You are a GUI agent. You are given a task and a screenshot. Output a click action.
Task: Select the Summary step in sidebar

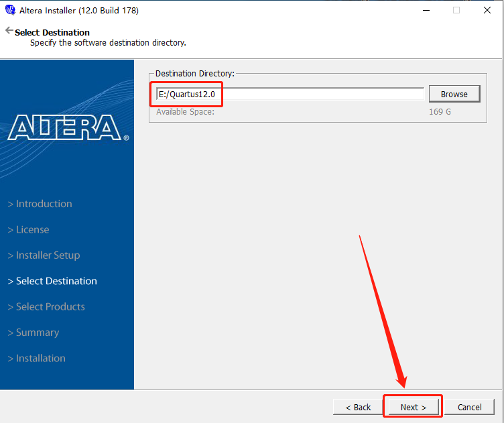click(34, 333)
